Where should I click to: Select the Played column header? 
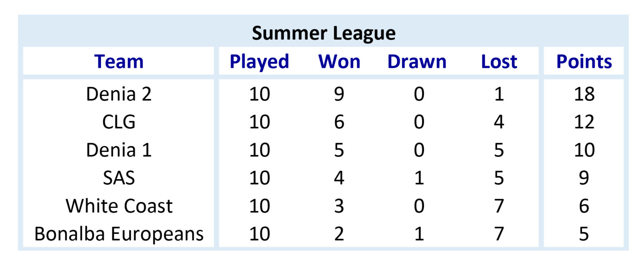coord(260,62)
